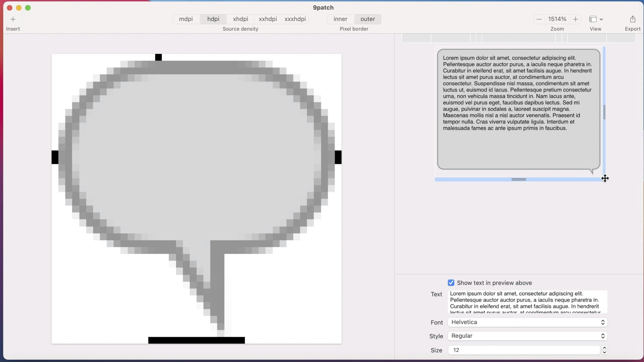Click the black stretch marker on top edge
Image resolution: width=644 pixels, height=362 pixels.
(x=158, y=57)
